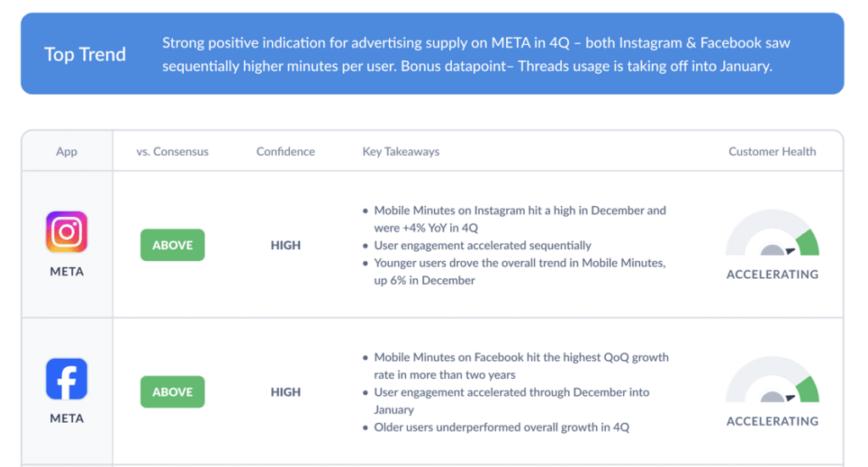
Task: Click the Key Takeaways column header
Action: (401, 152)
